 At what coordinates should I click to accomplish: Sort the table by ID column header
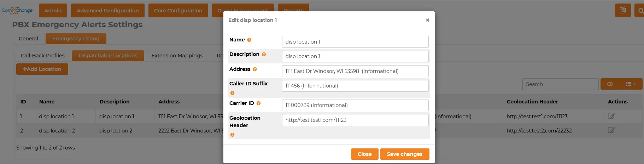click(x=23, y=102)
